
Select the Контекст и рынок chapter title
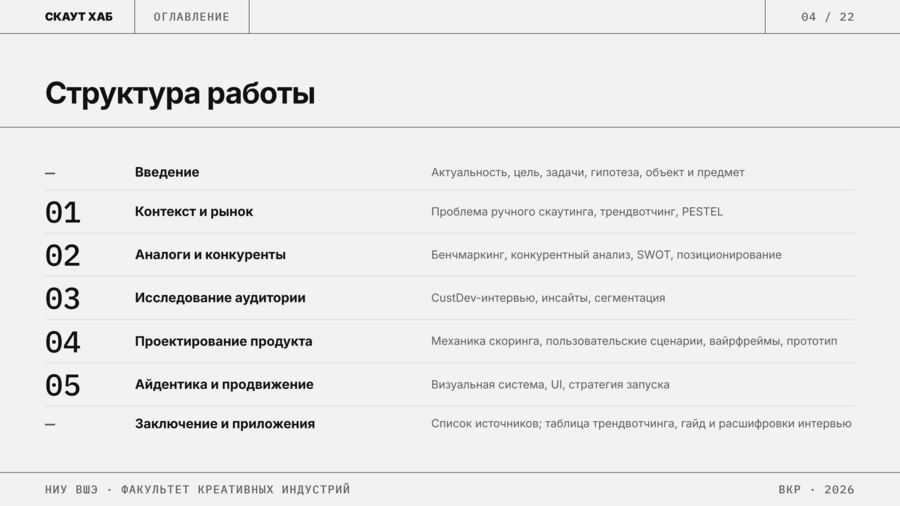coord(194,212)
